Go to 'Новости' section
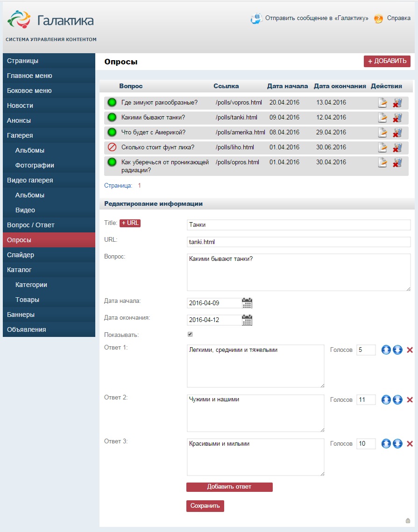This screenshot has height=532, width=418. tap(49, 105)
